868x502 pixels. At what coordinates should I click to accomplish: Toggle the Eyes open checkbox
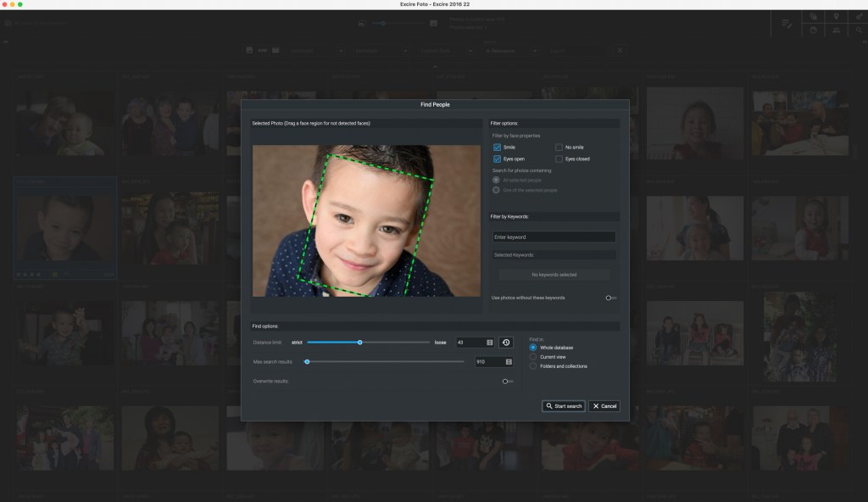pos(497,159)
